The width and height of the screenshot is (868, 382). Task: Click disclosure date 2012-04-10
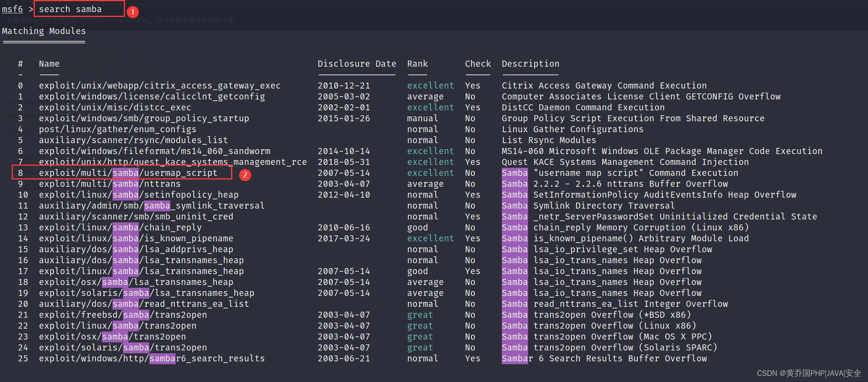click(x=344, y=195)
